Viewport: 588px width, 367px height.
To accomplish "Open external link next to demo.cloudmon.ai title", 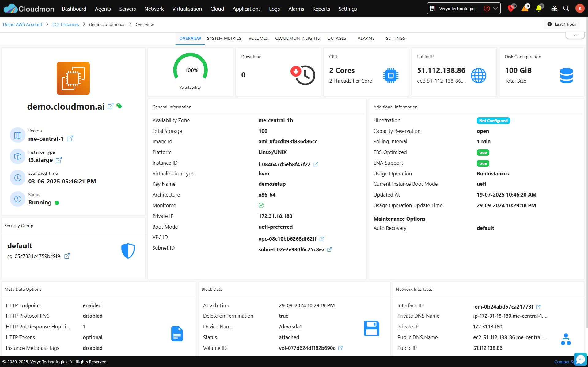I will [x=111, y=106].
